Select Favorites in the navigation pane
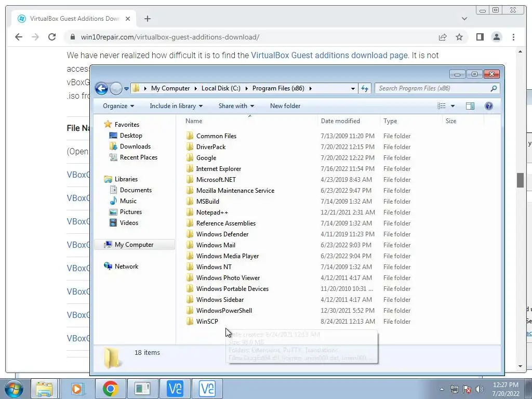 (127, 125)
